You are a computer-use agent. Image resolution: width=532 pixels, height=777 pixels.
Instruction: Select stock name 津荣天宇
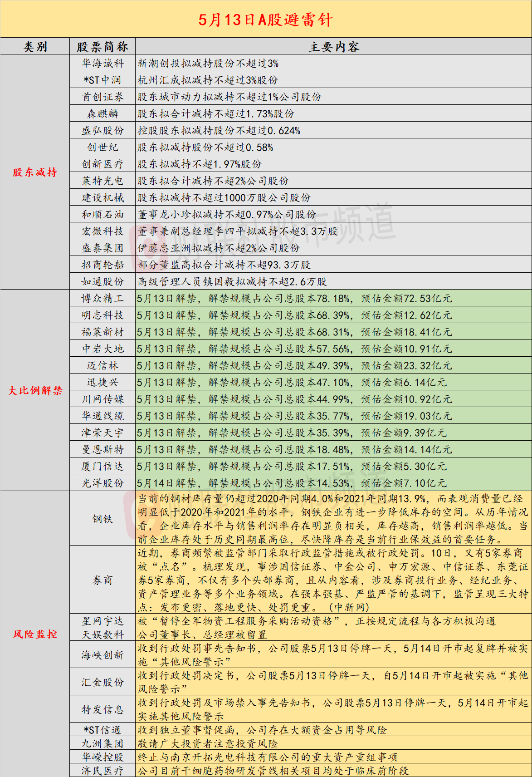coord(102,433)
